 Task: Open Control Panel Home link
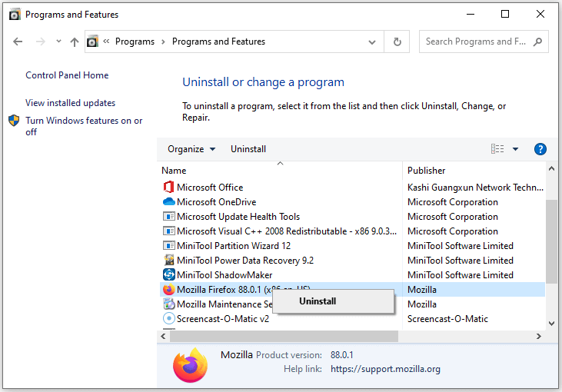67,75
